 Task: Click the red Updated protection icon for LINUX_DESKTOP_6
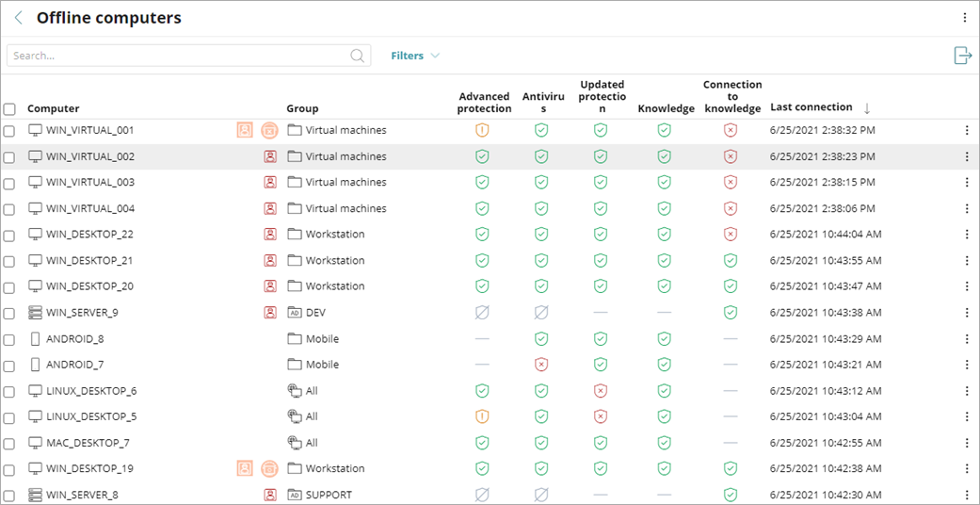click(601, 391)
